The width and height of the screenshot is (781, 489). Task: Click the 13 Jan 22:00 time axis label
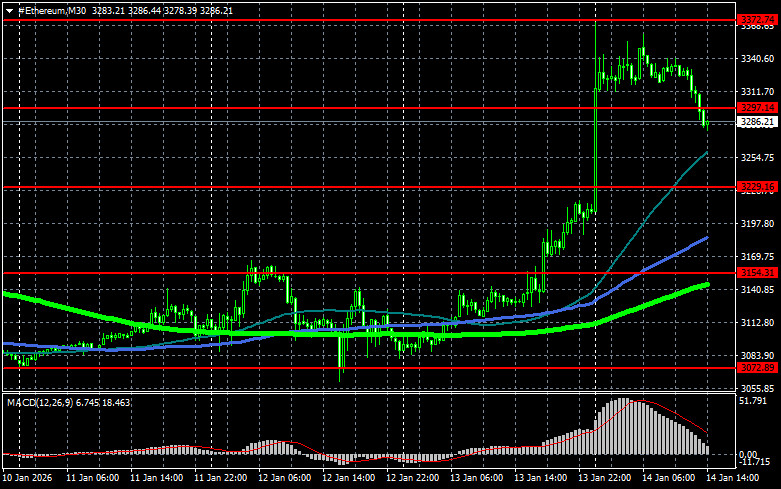[604, 478]
